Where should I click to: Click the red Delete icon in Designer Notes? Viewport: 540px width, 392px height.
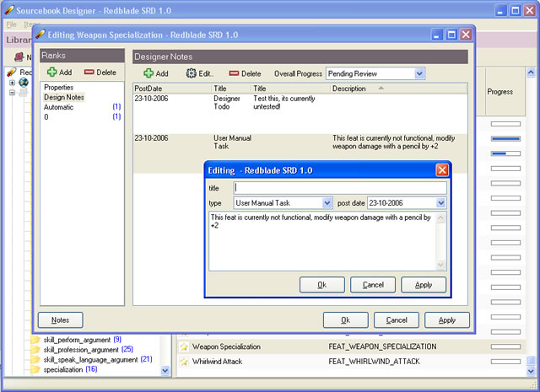pyautogui.click(x=234, y=73)
